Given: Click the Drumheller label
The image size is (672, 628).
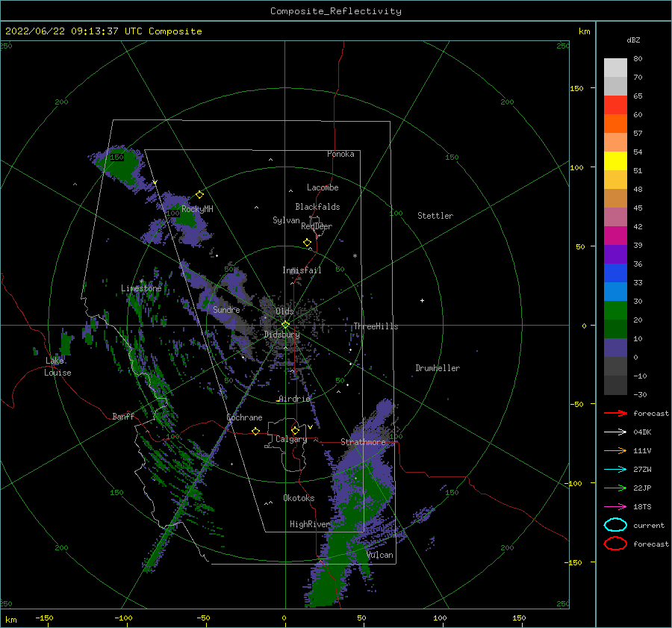Looking at the screenshot, I should coord(438,368).
